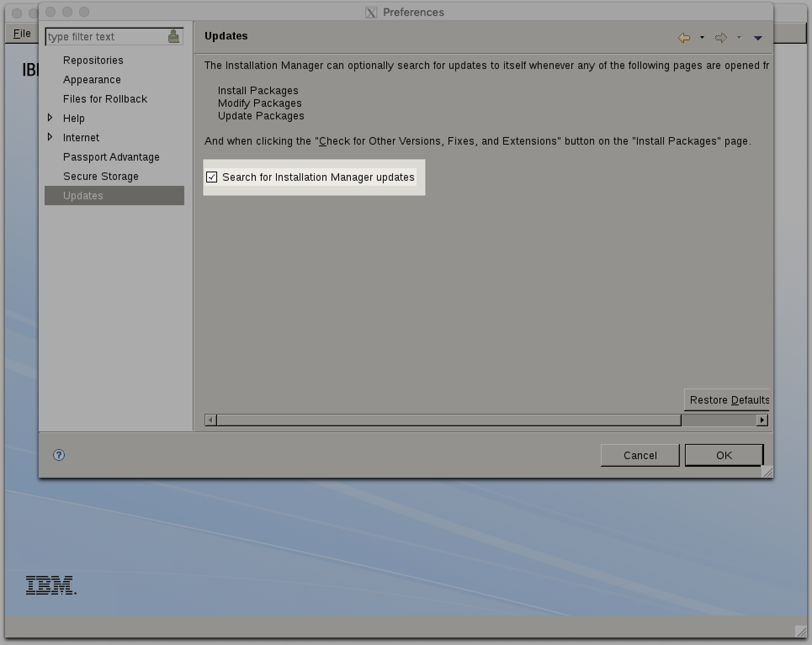Viewport: 812px width, 645px height.
Task: Uncheck Search for Installation Manager updates
Action: [x=211, y=177]
